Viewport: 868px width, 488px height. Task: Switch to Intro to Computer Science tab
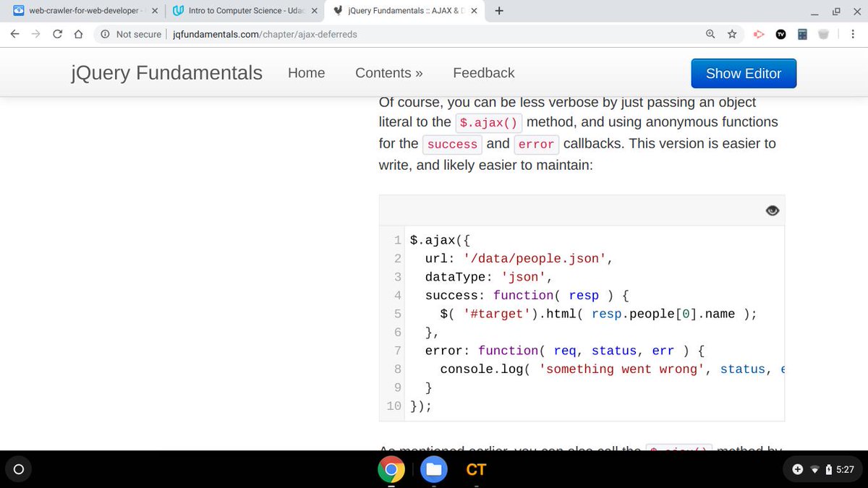pos(243,11)
